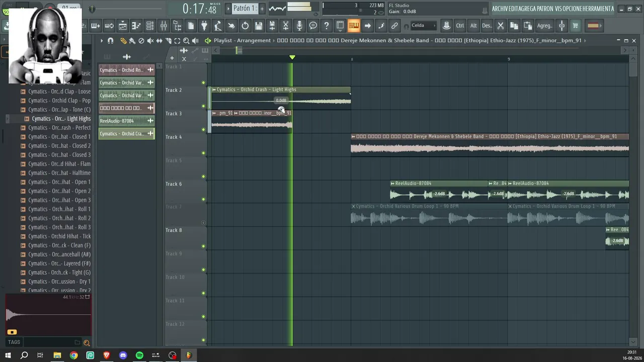Toggle the Ctrl modifier button
644x362 pixels.
[x=460, y=26]
